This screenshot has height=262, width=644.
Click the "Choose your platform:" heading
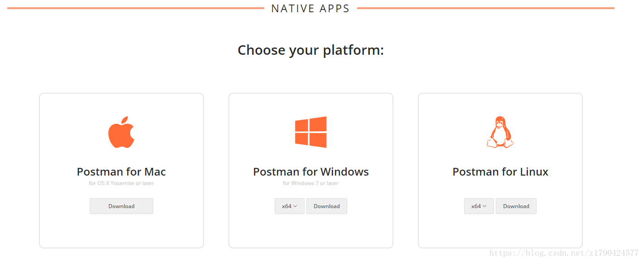coord(311,50)
